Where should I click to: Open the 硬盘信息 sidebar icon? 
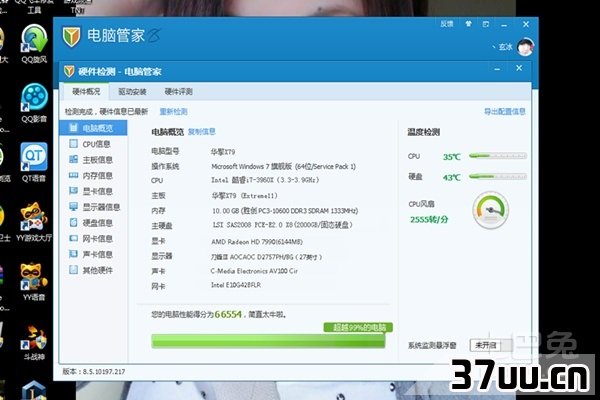tap(73, 222)
